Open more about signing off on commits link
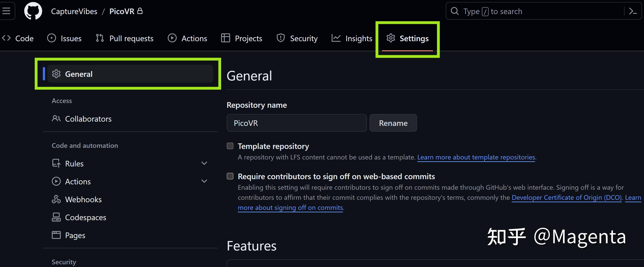 (290, 208)
